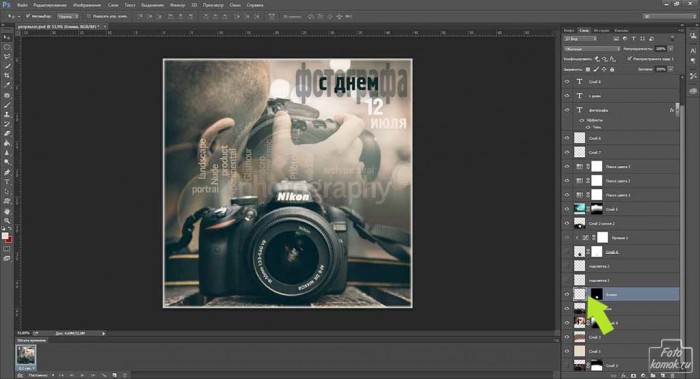The height and width of the screenshot is (379, 700).
Task: Click the foreground color swatch
Action: [5, 236]
